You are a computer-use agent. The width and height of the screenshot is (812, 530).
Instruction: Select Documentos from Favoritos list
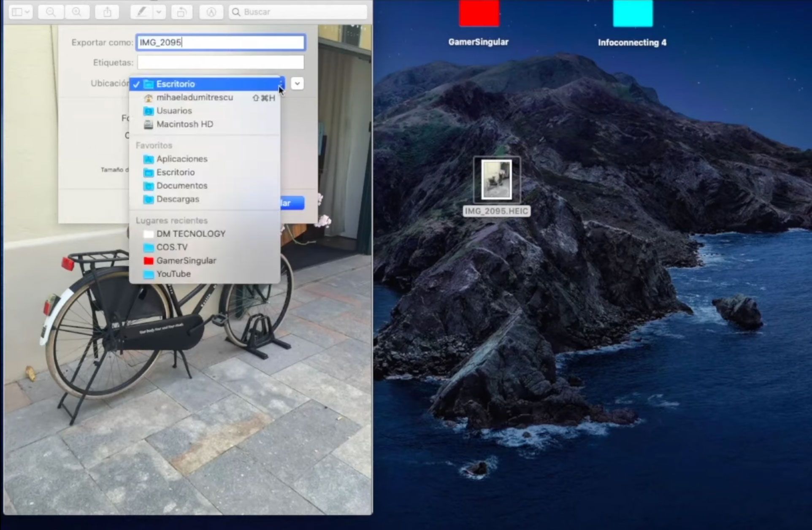[x=181, y=186]
